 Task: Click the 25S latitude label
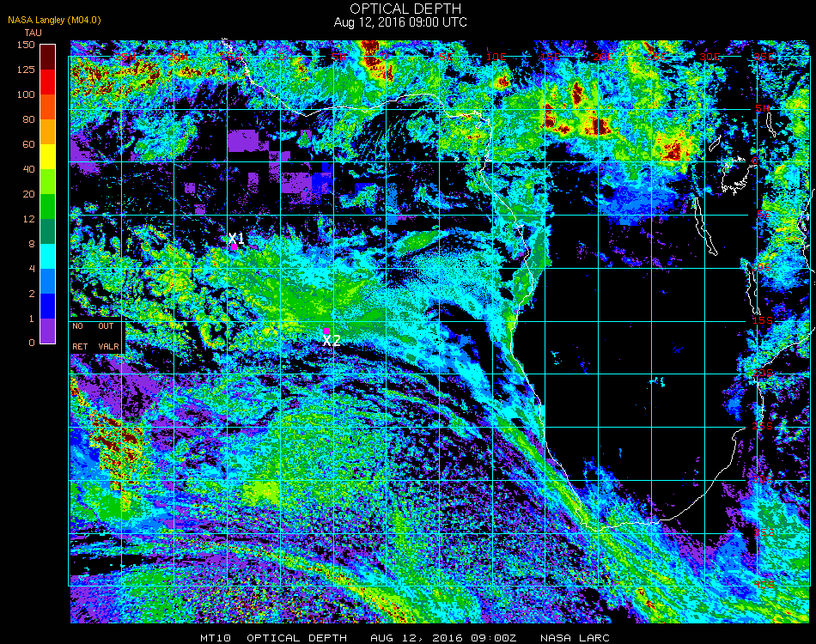(x=763, y=427)
